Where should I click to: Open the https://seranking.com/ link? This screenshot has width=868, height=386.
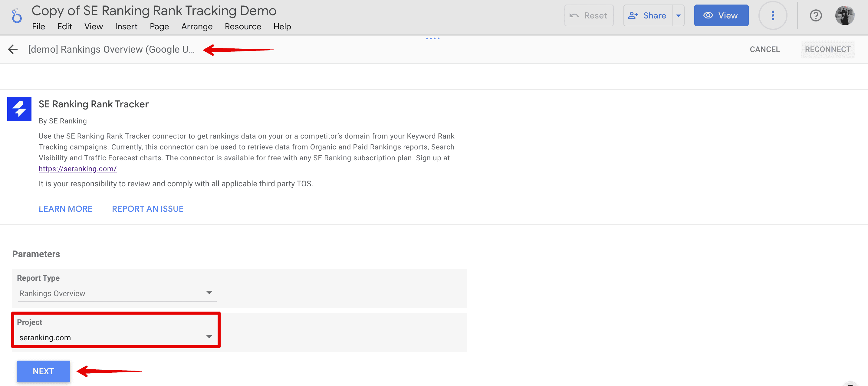77,169
